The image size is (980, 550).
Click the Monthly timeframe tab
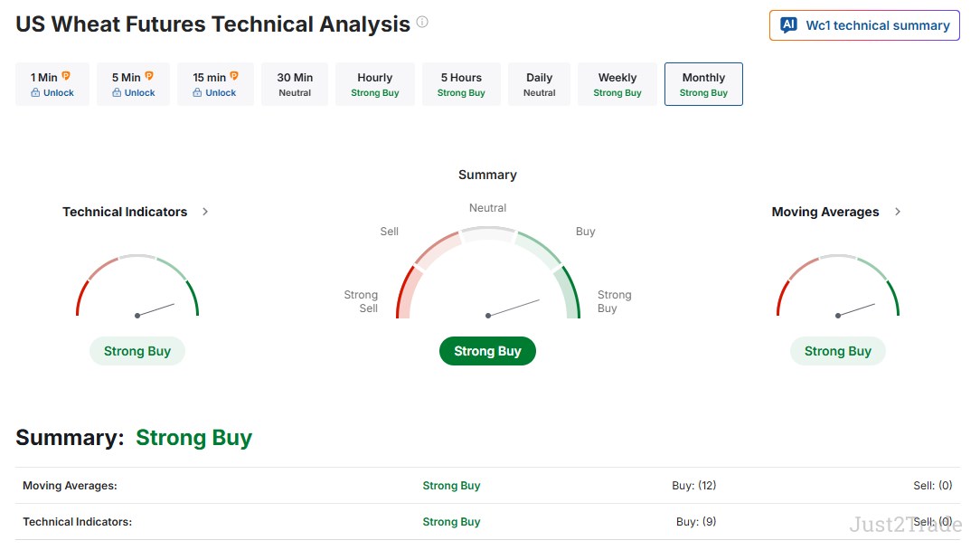[x=703, y=84]
